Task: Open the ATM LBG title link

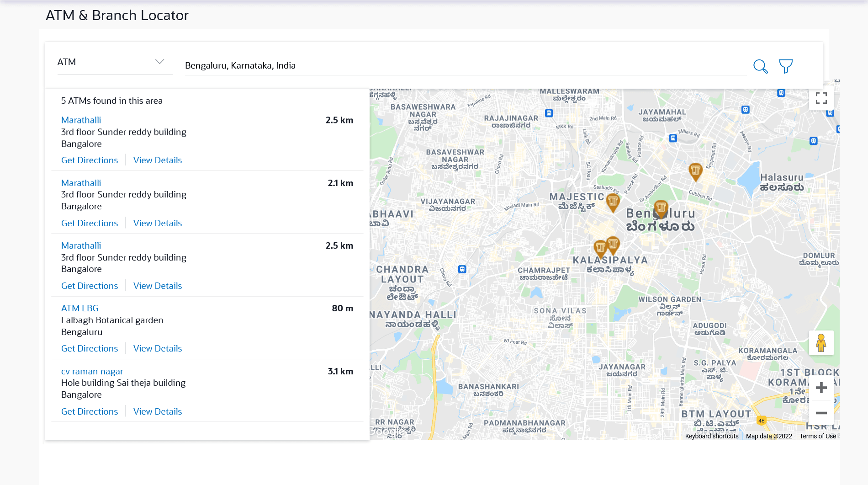Action: click(x=80, y=308)
